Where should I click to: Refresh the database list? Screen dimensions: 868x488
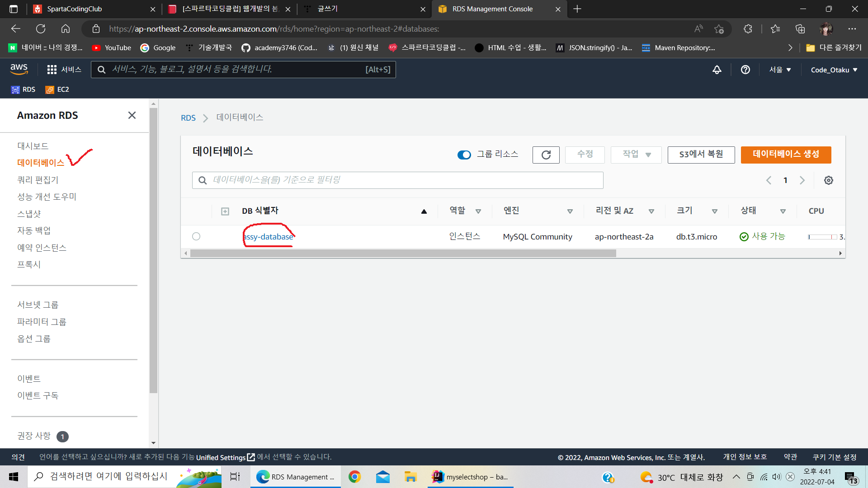(546, 155)
